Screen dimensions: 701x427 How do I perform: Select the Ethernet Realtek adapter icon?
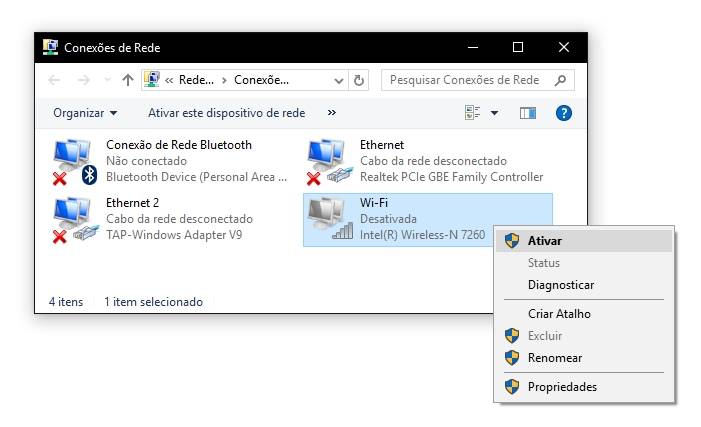pyautogui.click(x=329, y=161)
